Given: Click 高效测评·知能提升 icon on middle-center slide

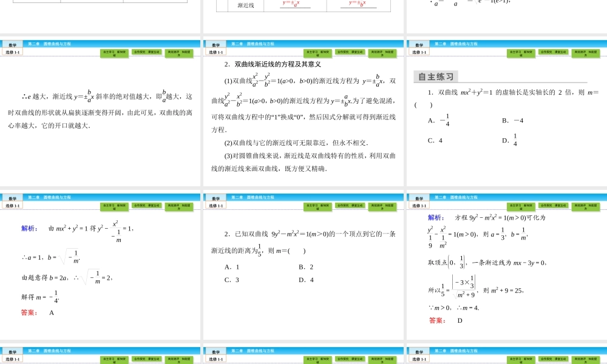Looking at the screenshot, I should pos(382,205).
